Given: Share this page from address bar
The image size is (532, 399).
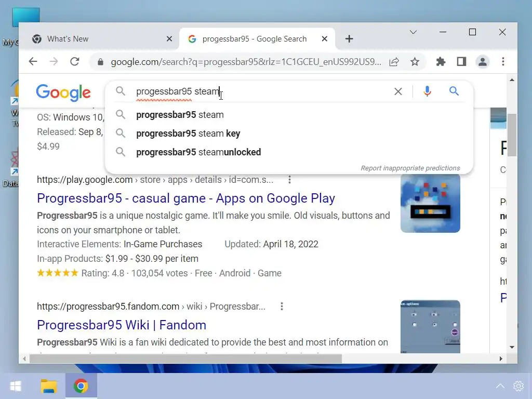Looking at the screenshot, I should click(394, 62).
